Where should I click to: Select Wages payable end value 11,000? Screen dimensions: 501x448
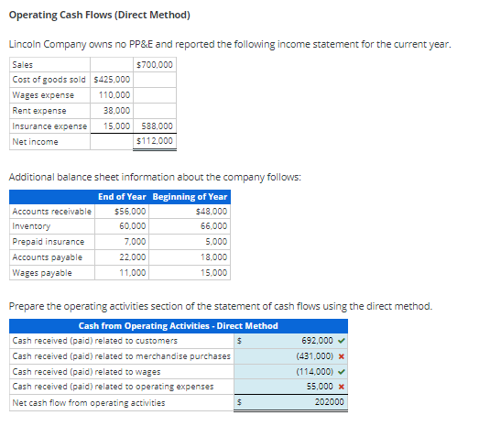coord(133,273)
